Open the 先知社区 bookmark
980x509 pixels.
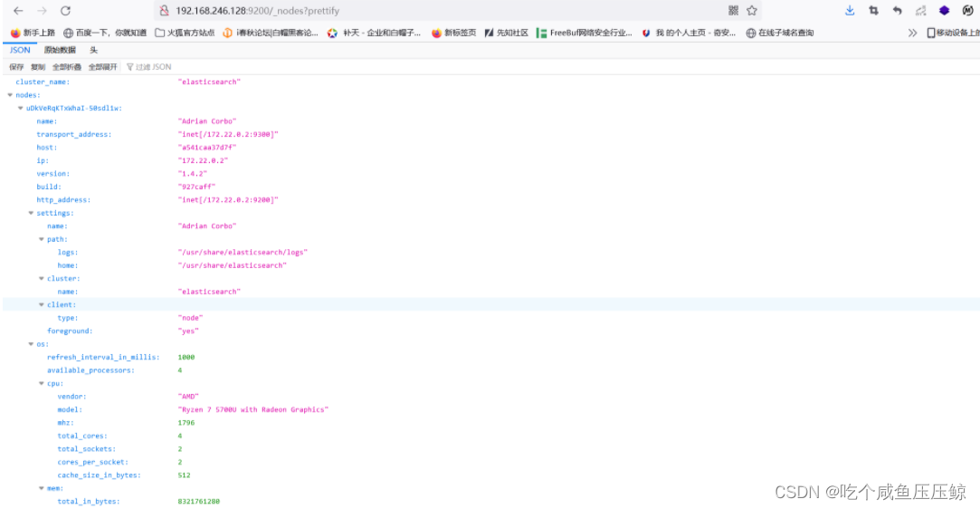(x=506, y=33)
